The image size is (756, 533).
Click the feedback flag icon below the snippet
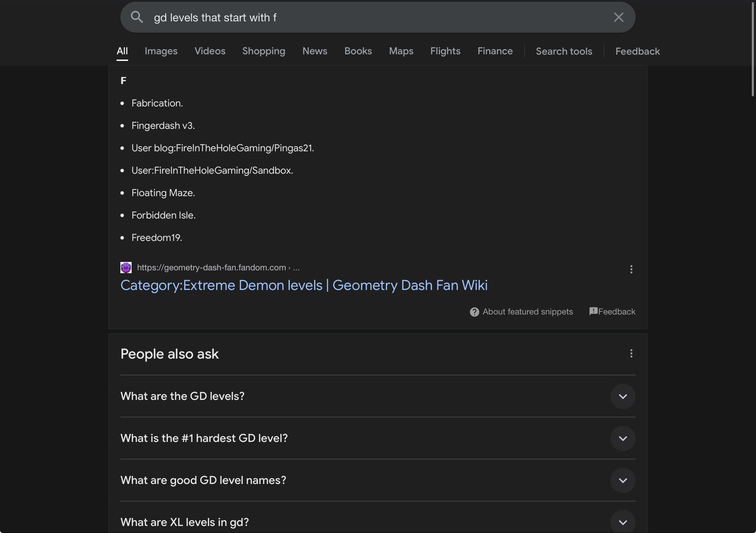coord(593,311)
